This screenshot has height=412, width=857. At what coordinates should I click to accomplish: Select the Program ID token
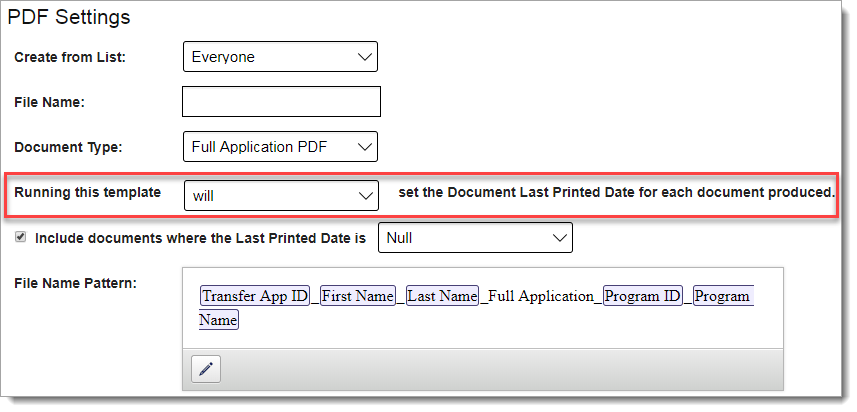click(643, 296)
